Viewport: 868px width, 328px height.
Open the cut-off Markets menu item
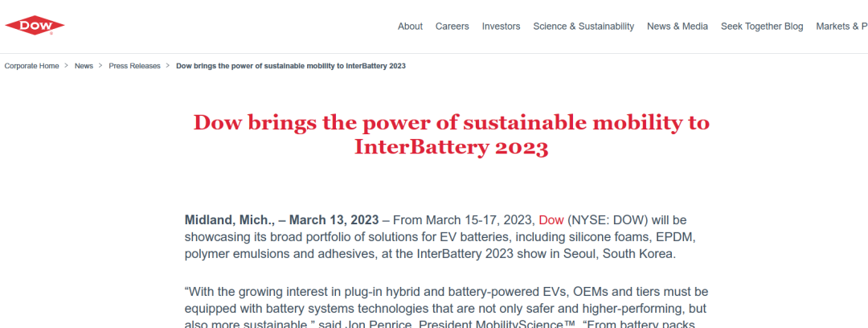(x=842, y=26)
